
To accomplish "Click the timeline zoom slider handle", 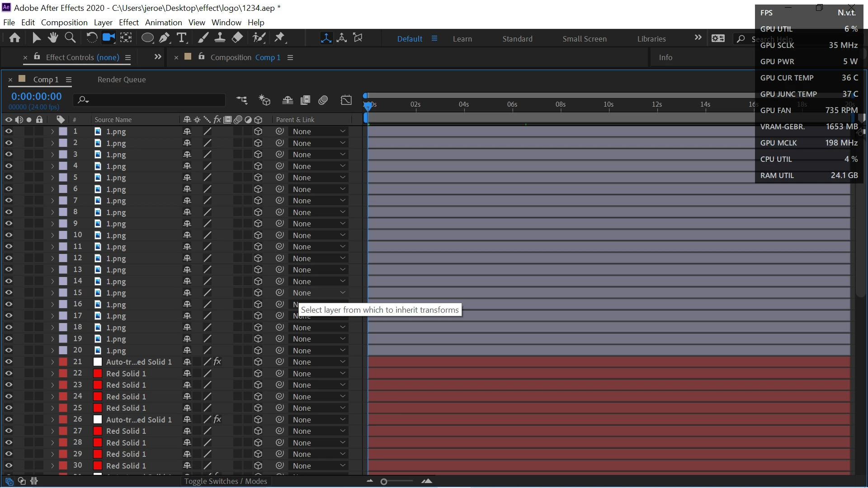I will [x=384, y=482].
